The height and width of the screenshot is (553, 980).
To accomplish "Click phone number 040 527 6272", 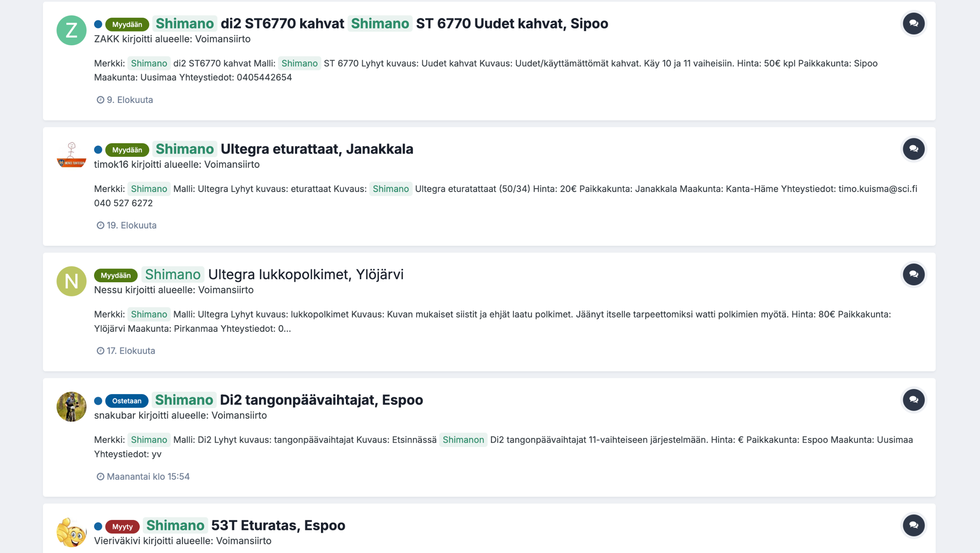I will [123, 203].
